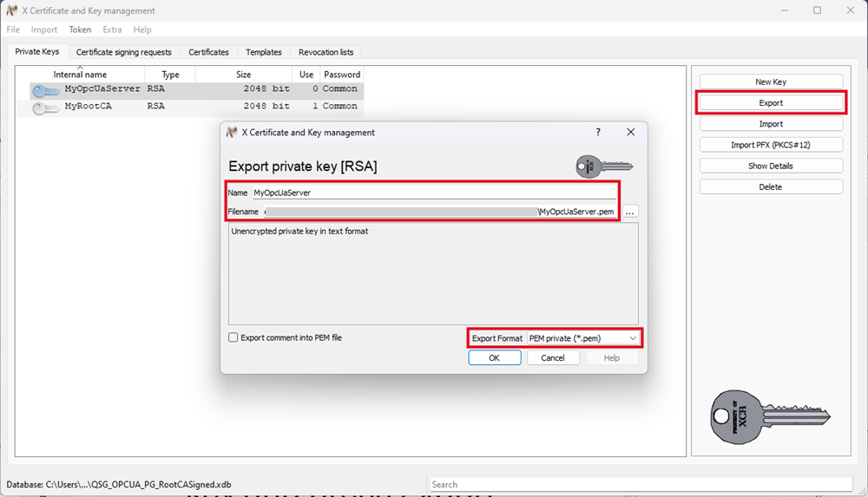The height and width of the screenshot is (497, 868).
Task: Click the Name field containing MyOpcUaServer
Action: (x=432, y=193)
